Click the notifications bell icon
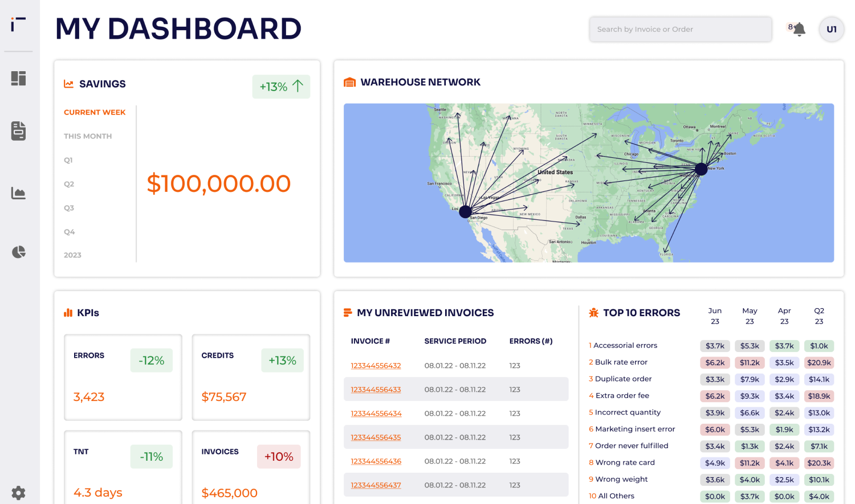This screenshot has width=855, height=504. point(799,29)
